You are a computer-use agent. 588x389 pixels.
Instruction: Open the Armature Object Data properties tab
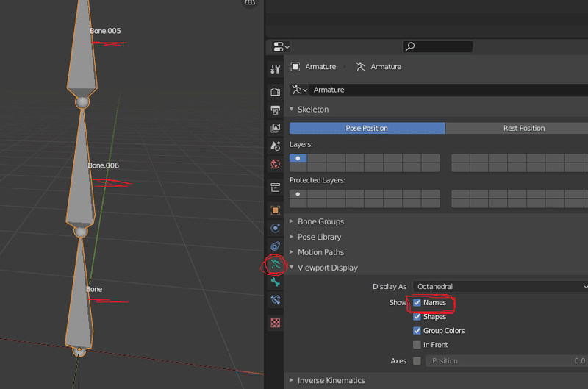point(275,265)
